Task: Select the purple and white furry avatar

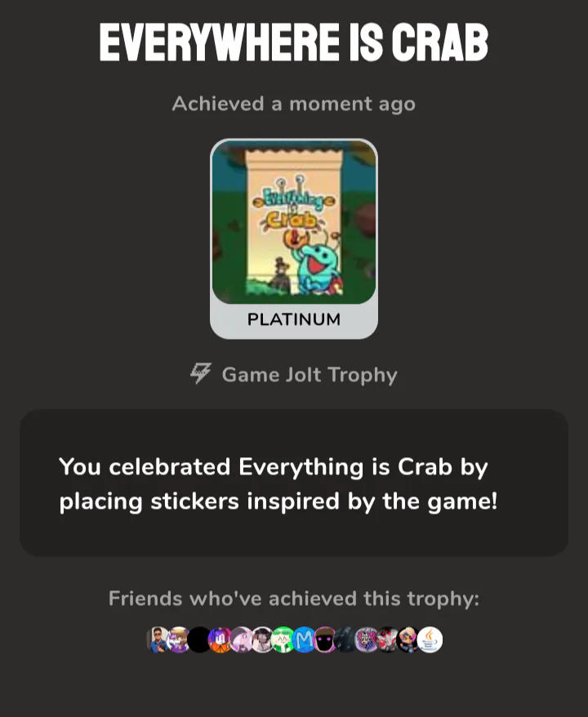Action: 179,639
